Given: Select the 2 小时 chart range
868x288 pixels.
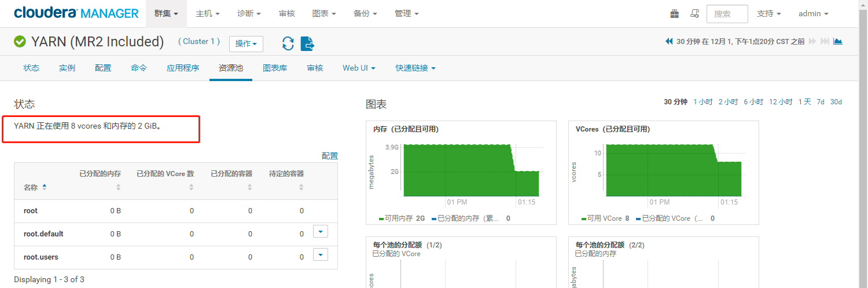Looking at the screenshot, I should (728, 102).
